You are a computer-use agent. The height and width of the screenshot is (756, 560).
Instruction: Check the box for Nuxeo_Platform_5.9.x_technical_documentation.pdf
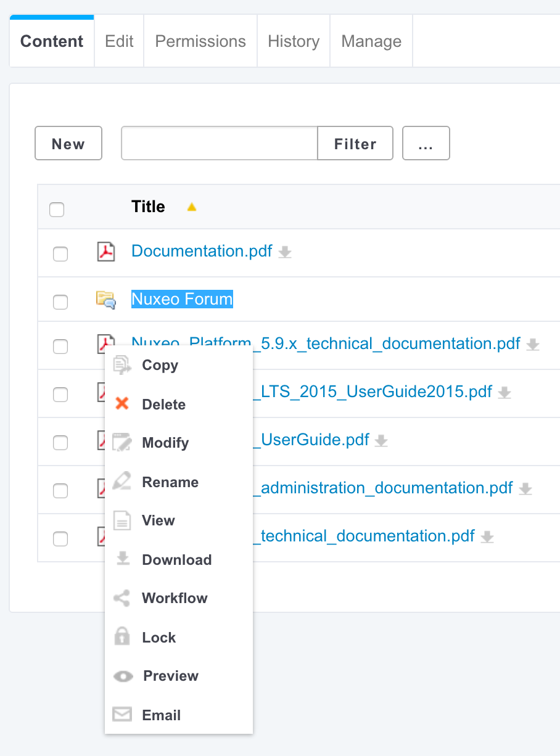(x=60, y=347)
